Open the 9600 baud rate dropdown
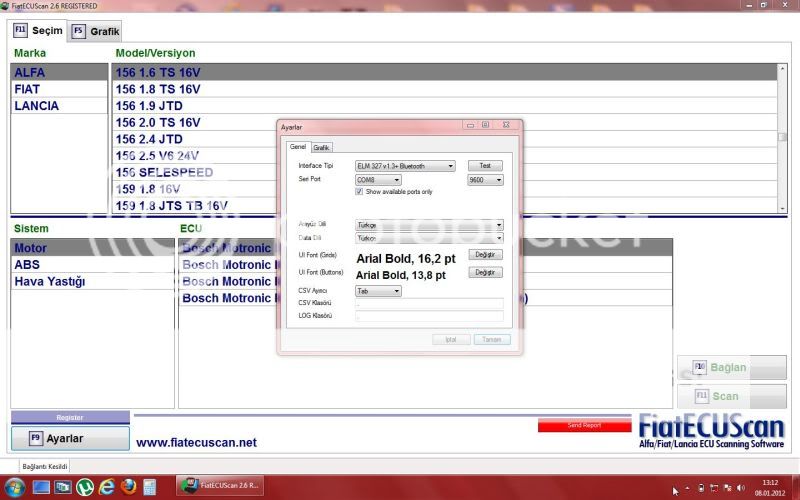800x500 pixels. pos(485,180)
